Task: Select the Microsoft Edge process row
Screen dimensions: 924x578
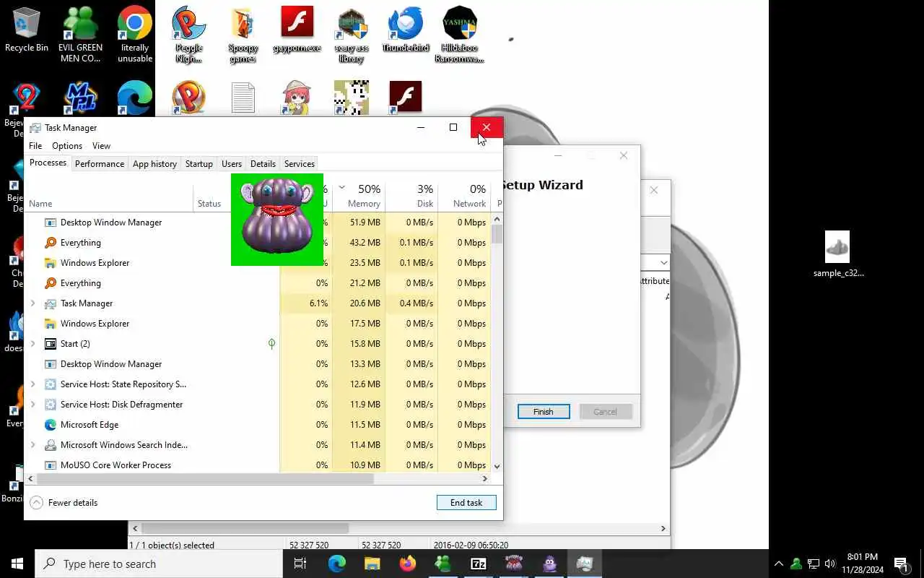Action: [258, 425]
